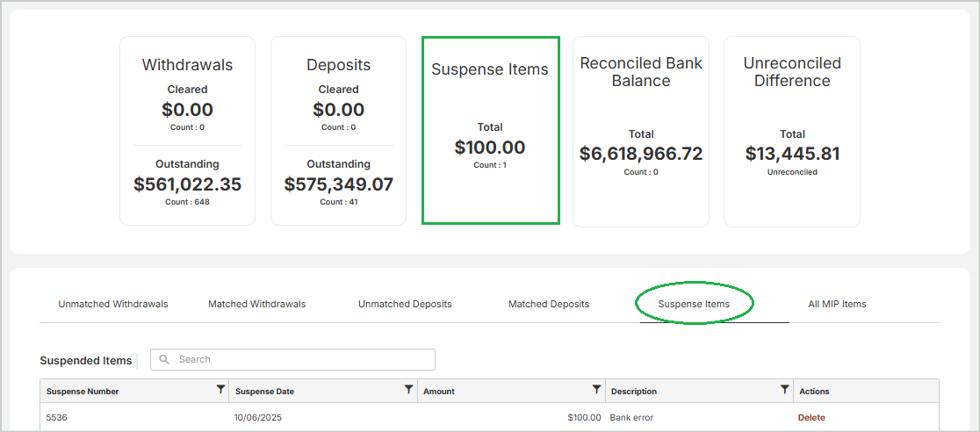Click the search magnifier icon
The image size is (980, 432).
[164, 359]
